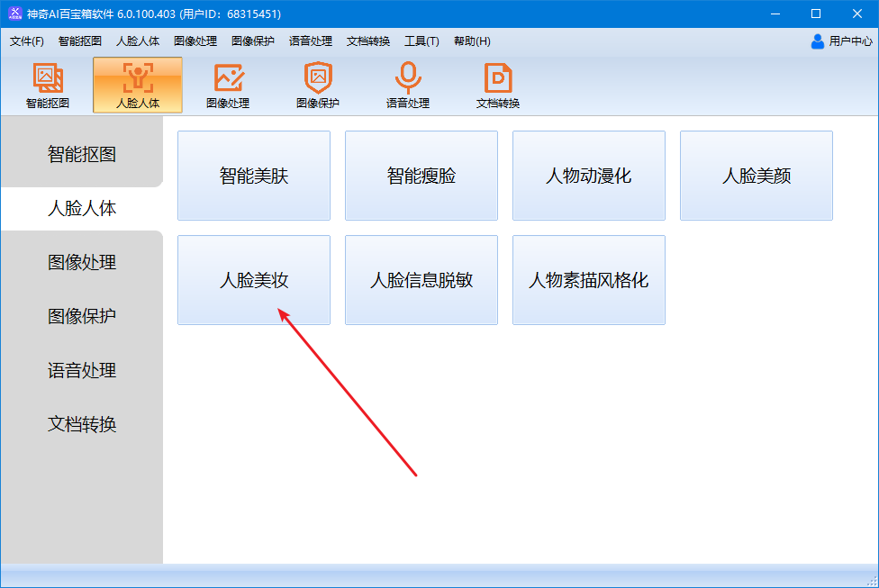The image size is (879, 588).
Task: Switch to 图像保护 sidebar tab
Action: click(82, 316)
